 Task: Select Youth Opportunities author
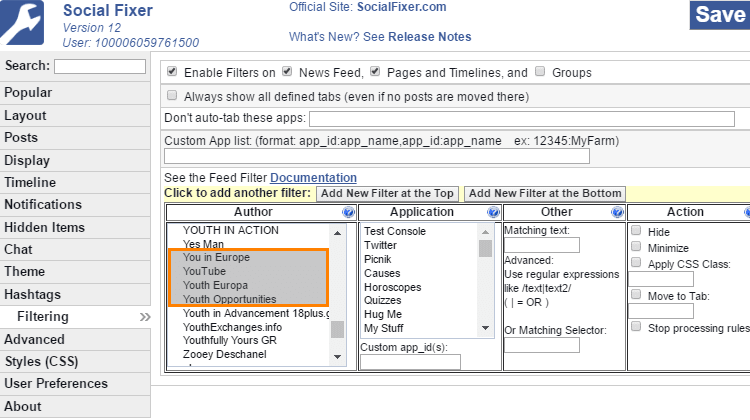point(230,299)
